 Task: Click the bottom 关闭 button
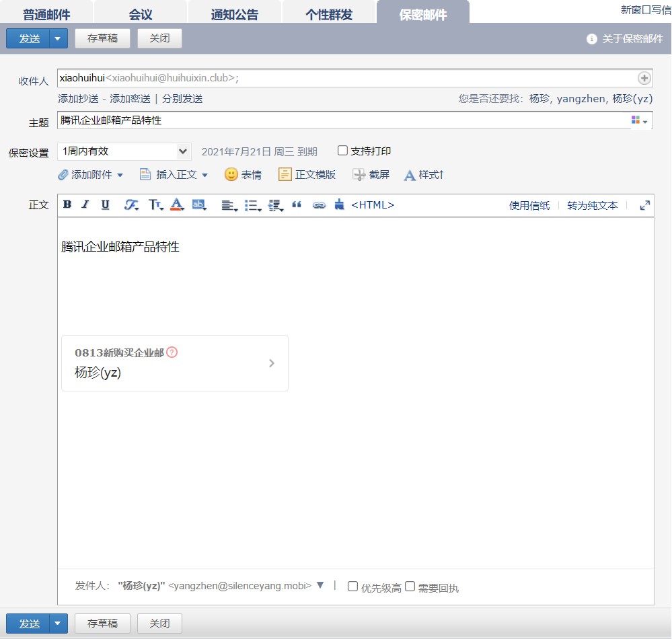(x=159, y=623)
